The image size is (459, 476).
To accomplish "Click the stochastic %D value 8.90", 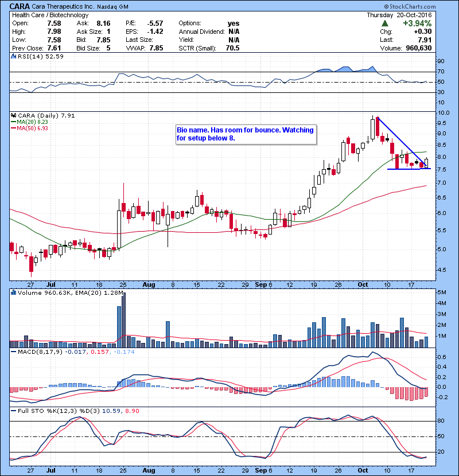I will pyautogui.click(x=132, y=411).
